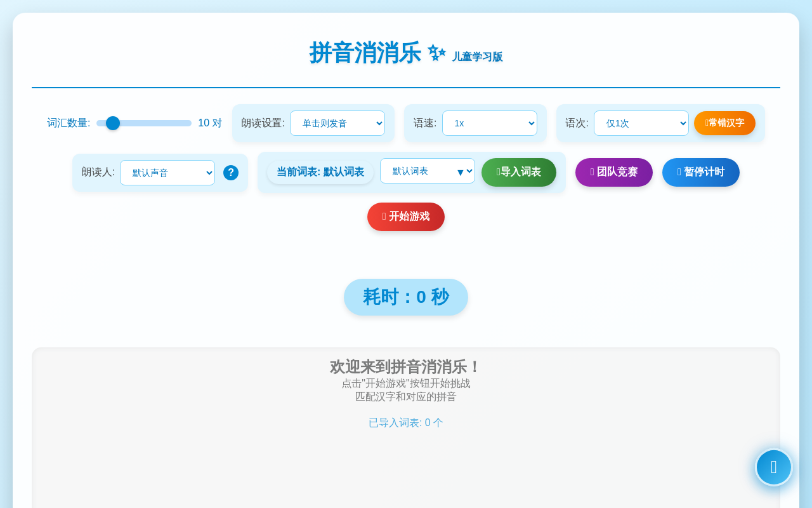Viewport: 812px width, 508px height.
Task: Click the 当前词表 current list label
Action: pos(320,172)
